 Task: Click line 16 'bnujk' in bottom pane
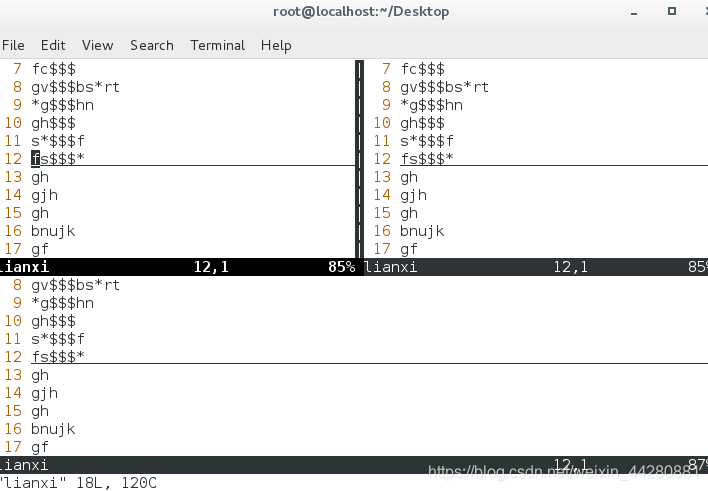pyautogui.click(x=53, y=429)
